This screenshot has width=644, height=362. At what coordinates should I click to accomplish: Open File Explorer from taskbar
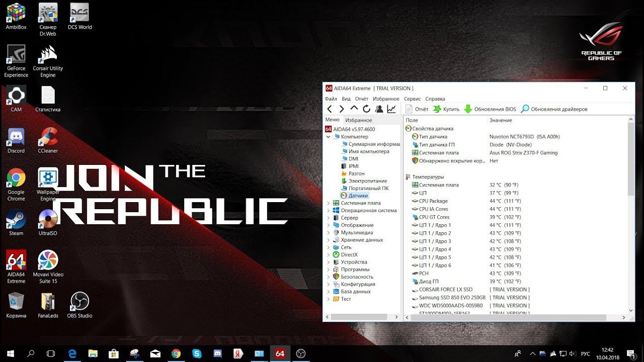coord(93,353)
